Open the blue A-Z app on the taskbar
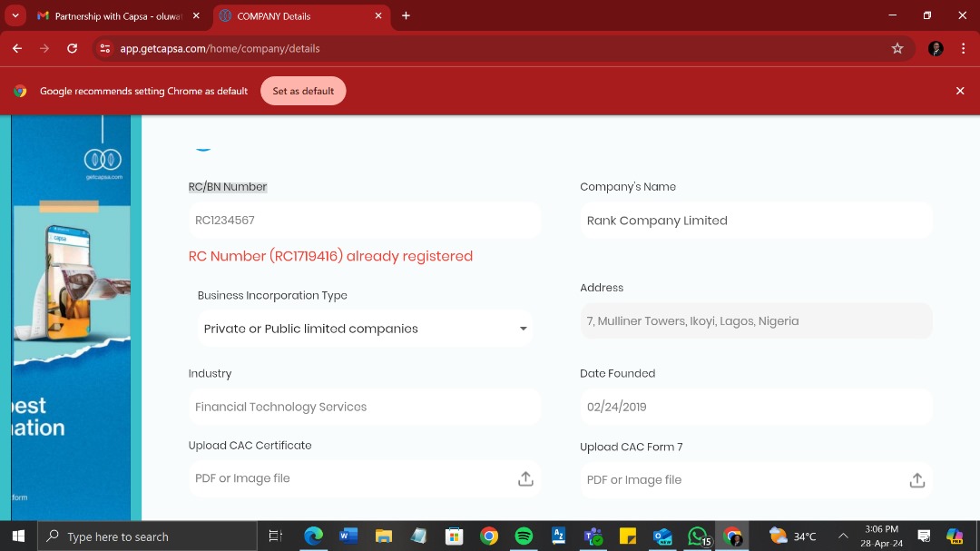 click(x=558, y=536)
